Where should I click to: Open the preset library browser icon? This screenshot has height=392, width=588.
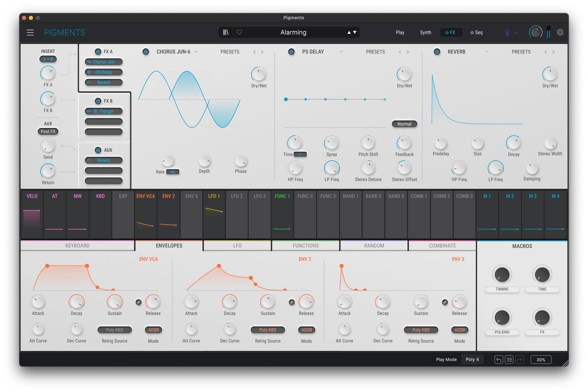226,32
